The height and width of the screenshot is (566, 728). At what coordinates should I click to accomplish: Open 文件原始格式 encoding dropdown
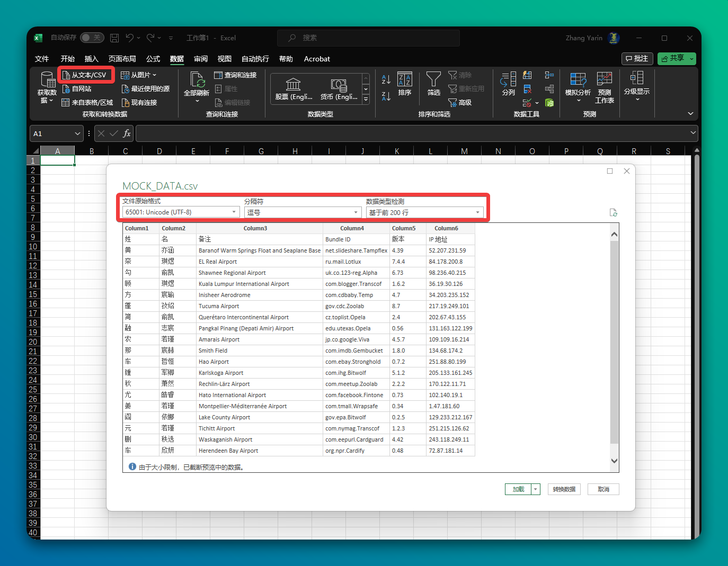coord(181,212)
